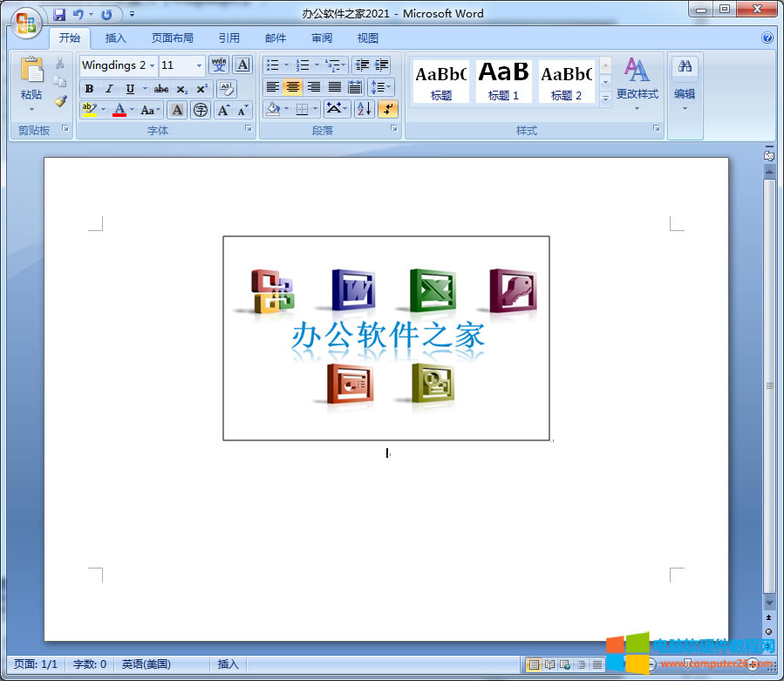
Task: Select the Format Painter tool
Action: pyautogui.click(x=59, y=102)
